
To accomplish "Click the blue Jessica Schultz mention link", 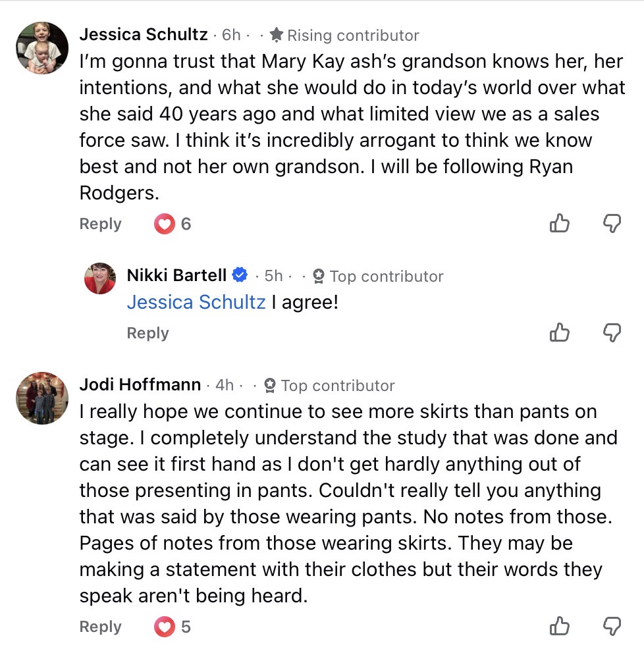I will (x=196, y=302).
